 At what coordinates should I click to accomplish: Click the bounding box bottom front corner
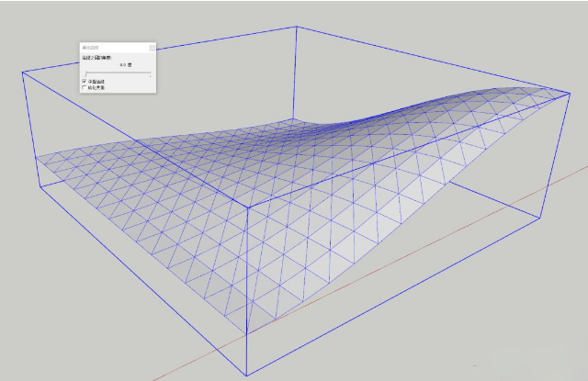click(x=248, y=374)
